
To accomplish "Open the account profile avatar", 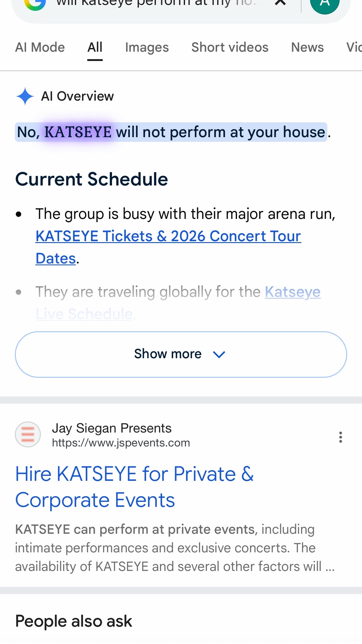I will tap(325, 4).
